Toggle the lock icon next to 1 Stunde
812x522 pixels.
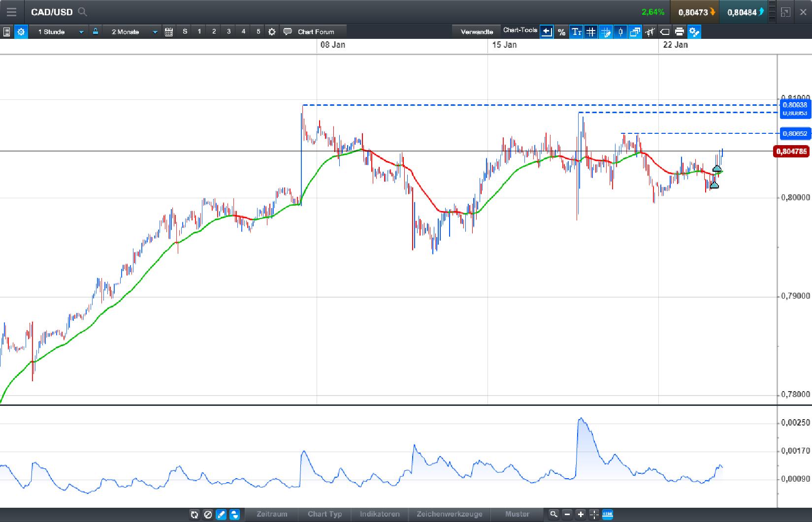95,31
